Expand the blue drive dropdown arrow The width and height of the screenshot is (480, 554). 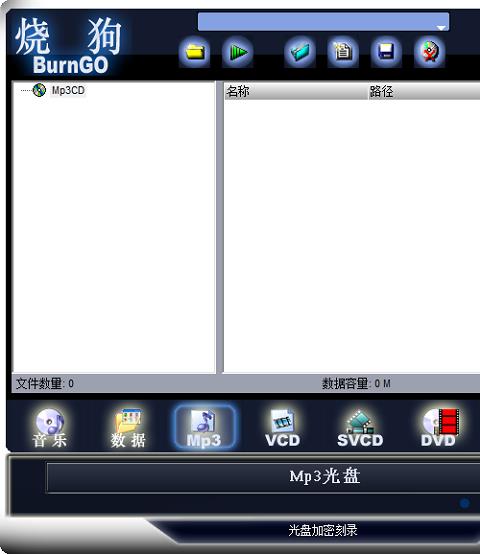[441, 28]
